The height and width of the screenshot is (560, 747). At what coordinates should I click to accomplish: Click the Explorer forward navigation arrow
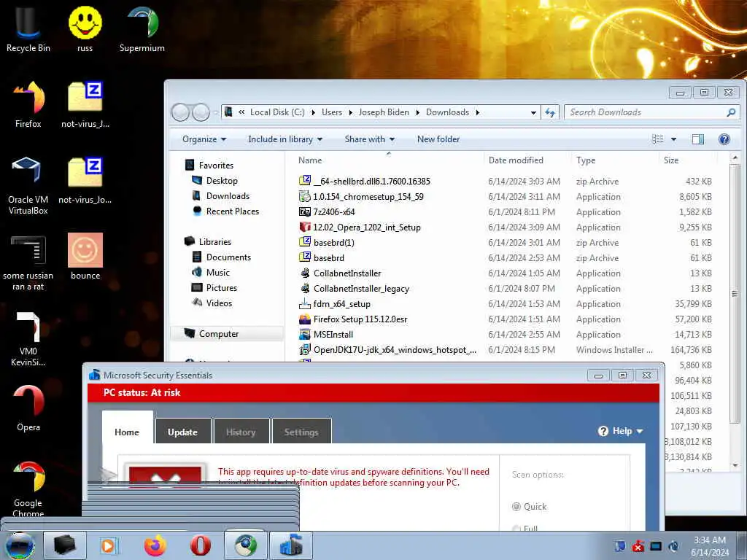pyautogui.click(x=201, y=112)
